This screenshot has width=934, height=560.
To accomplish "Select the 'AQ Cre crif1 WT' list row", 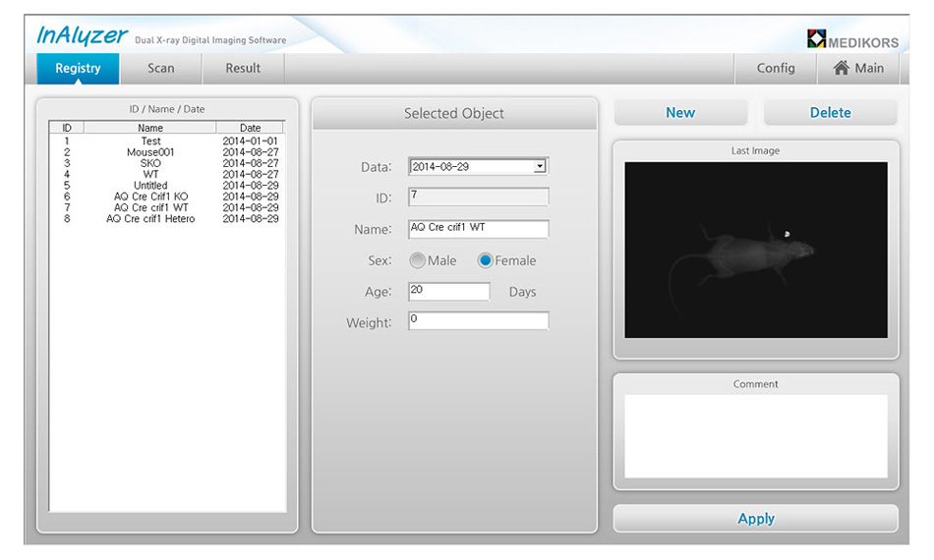I will (167, 207).
